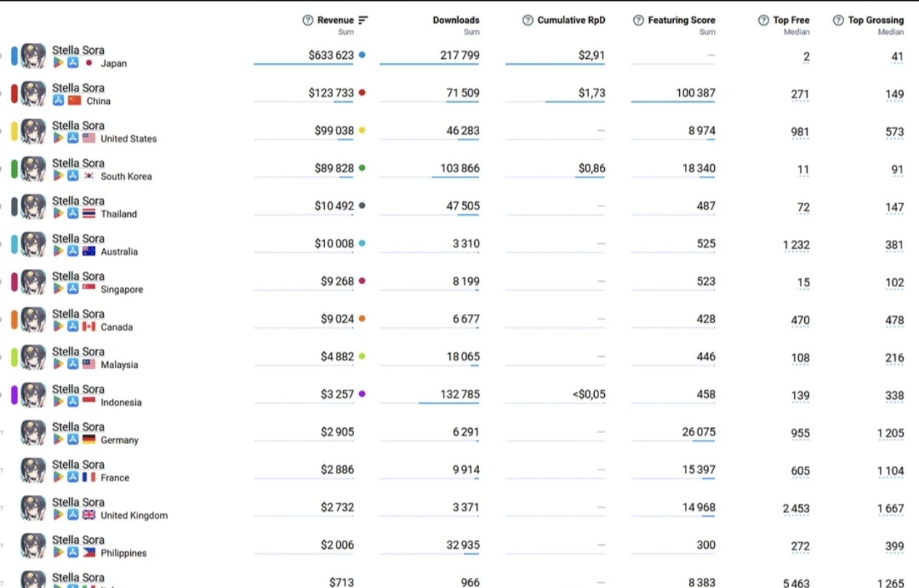Click China featuring score 100 387
The height and width of the screenshot is (588, 919).
696,93
